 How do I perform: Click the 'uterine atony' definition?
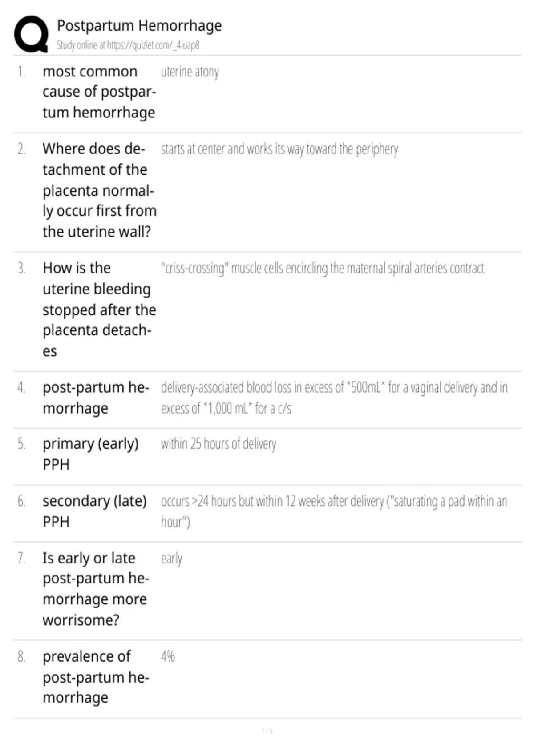[x=190, y=72]
